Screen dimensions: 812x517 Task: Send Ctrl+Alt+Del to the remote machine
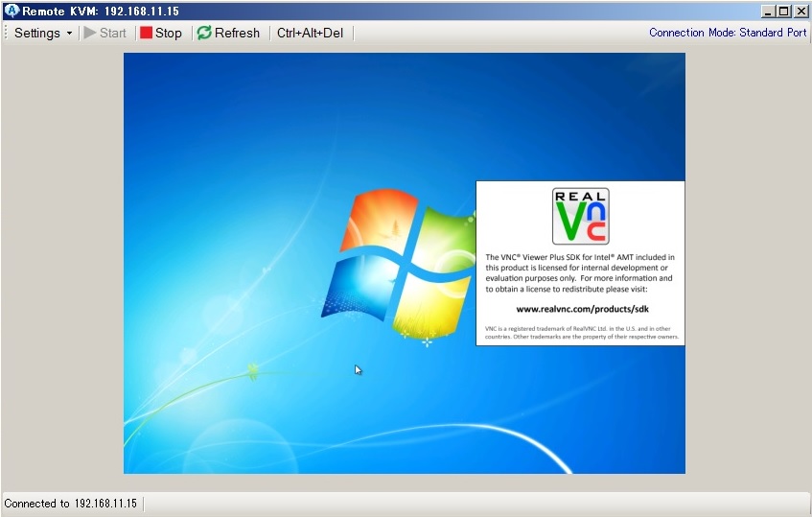tap(310, 34)
